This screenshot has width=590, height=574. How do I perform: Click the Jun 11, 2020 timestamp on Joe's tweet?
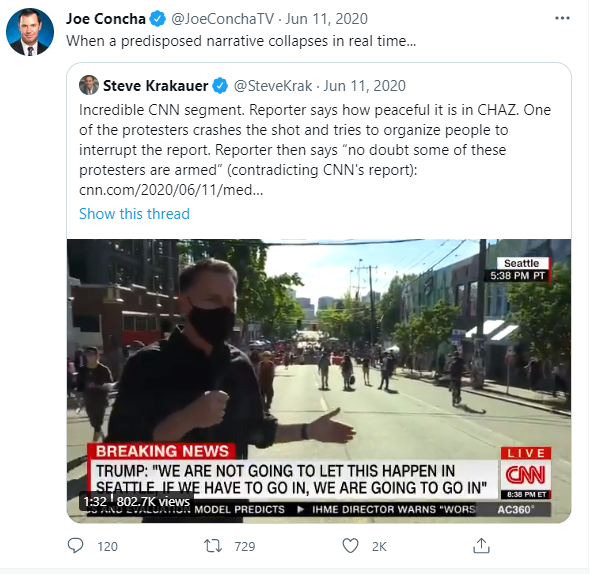click(x=326, y=19)
